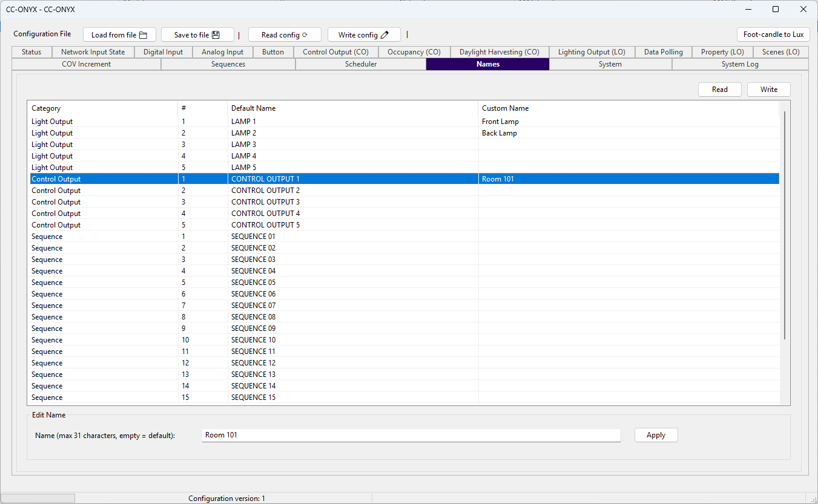Switch to Analog Input tab
Viewport: 818px width, 504px height.
(223, 52)
